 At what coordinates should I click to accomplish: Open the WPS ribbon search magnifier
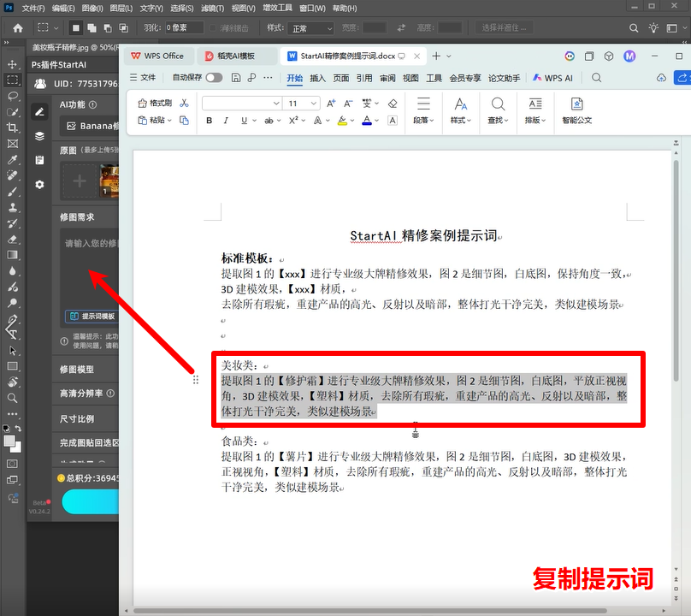pyautogui.click(x=596, y=78)
